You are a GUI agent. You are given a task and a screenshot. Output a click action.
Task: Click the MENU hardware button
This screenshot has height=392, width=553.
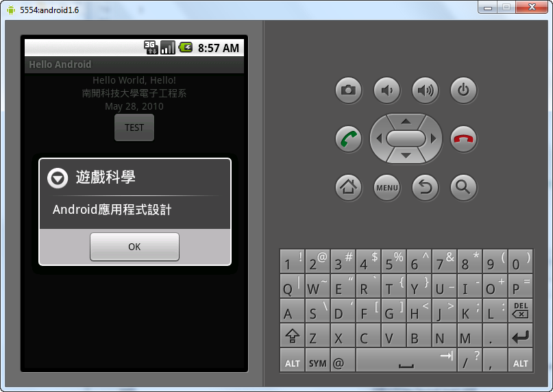click(x=387, y=187)
